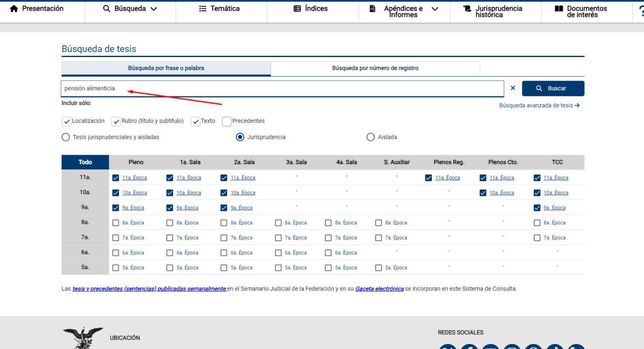
Task: Click the open book icon beside Documentos de interés
Action: click(559, 9)
